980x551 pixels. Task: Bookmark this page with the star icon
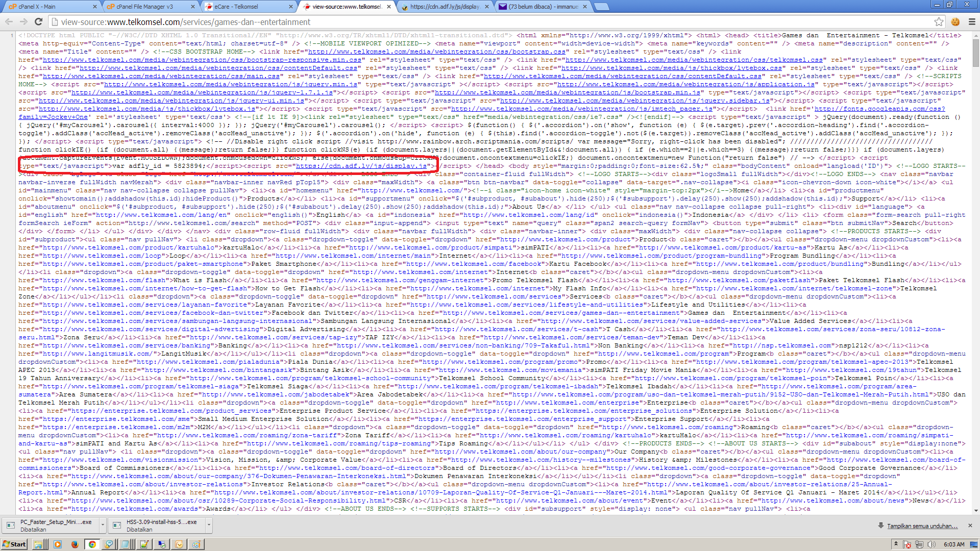coord(939,22)
